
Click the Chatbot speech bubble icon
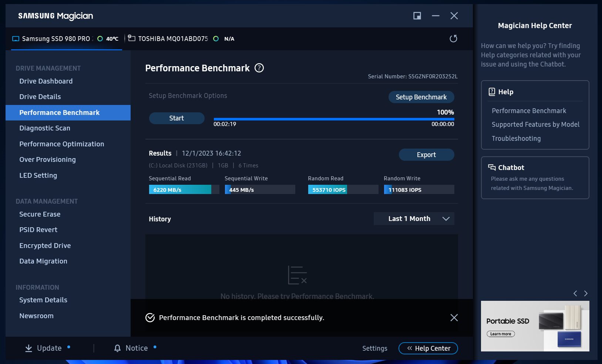click(x=492, y=167)
